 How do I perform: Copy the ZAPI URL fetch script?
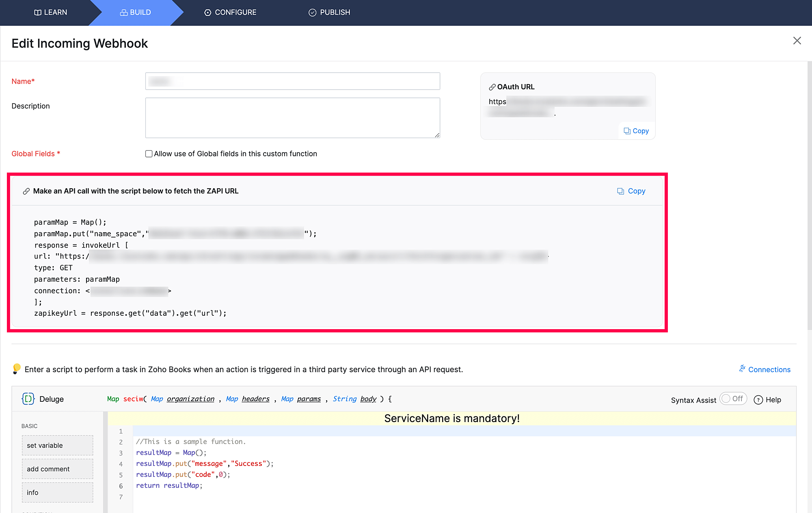(x=631, y=191)
